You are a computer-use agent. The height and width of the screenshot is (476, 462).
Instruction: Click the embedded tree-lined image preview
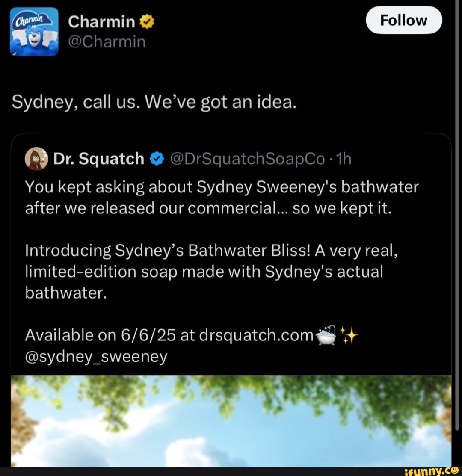tap(231, 423)
